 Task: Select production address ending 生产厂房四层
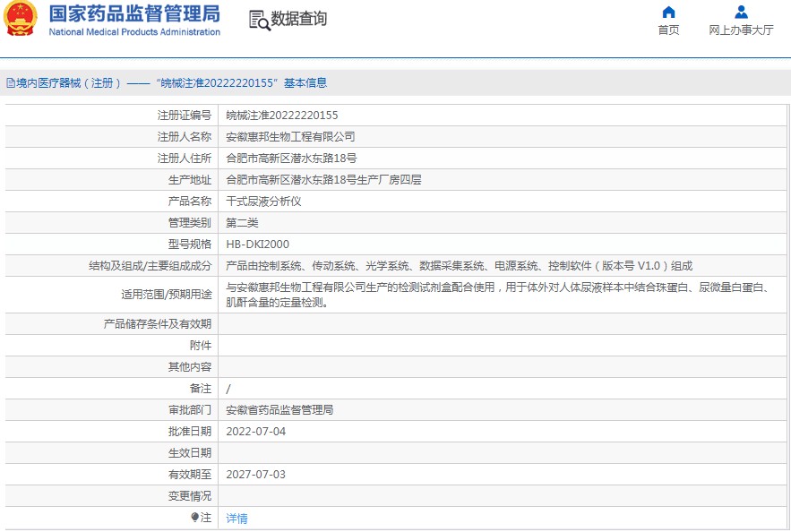tap(323, 179)
